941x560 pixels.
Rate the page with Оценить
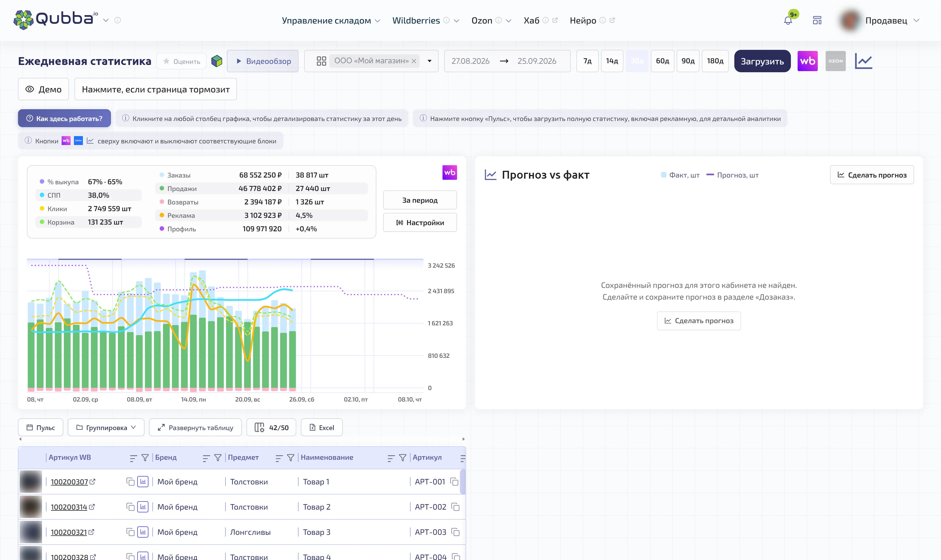click(181, 61)
